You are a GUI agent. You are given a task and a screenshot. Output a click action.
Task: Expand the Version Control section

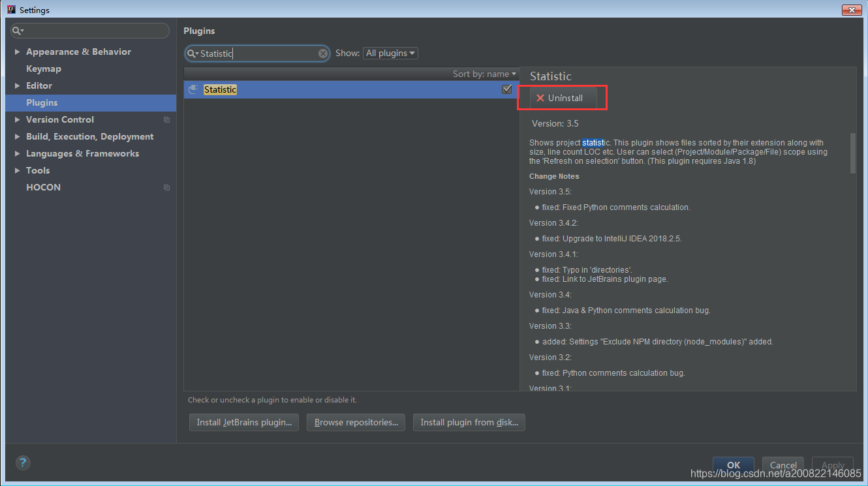point(17,119)
